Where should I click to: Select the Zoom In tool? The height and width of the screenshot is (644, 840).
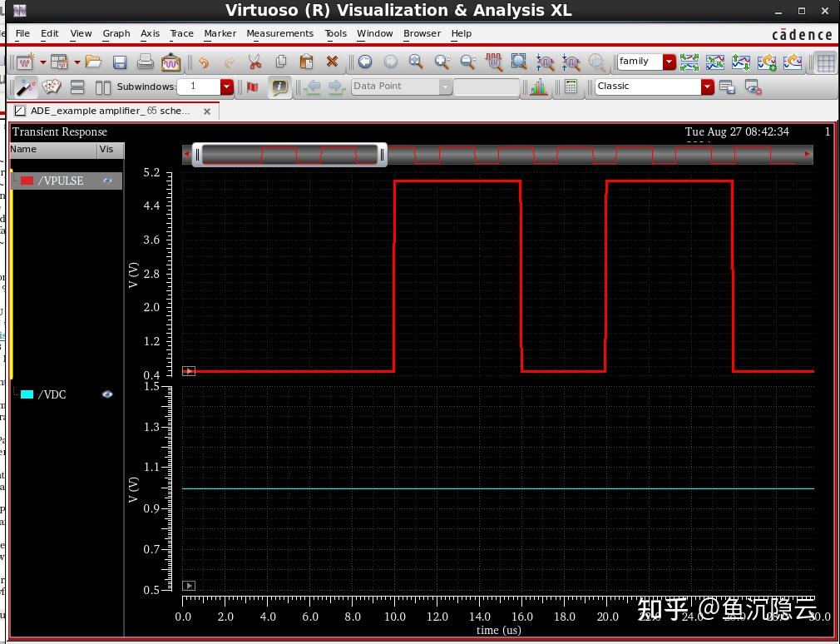[x=442, y=62]
